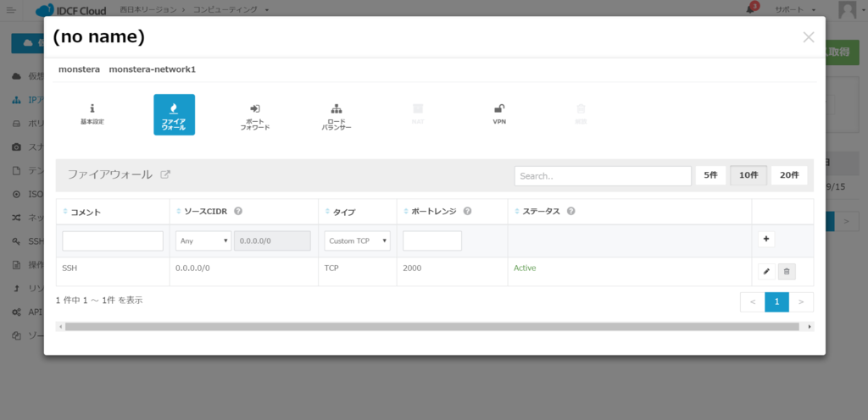Show 5件 rows per page
The width and height of the screenshot is (868, 420).
pyautogui.click(x=710, y=175)
